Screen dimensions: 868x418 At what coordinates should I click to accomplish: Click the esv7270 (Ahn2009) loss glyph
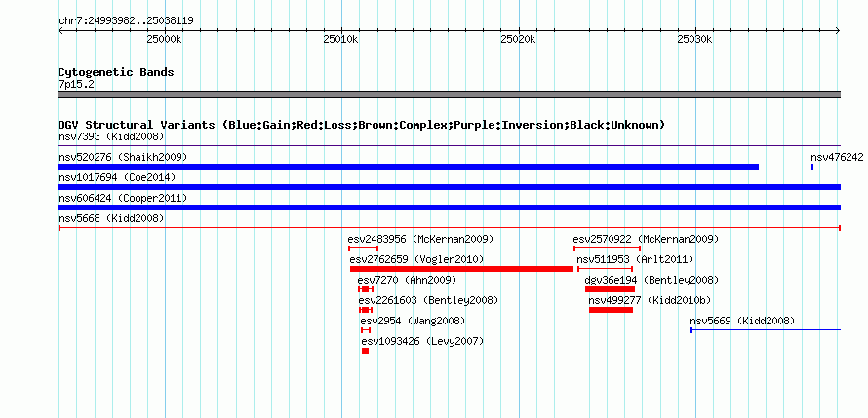tap(366, 289)
